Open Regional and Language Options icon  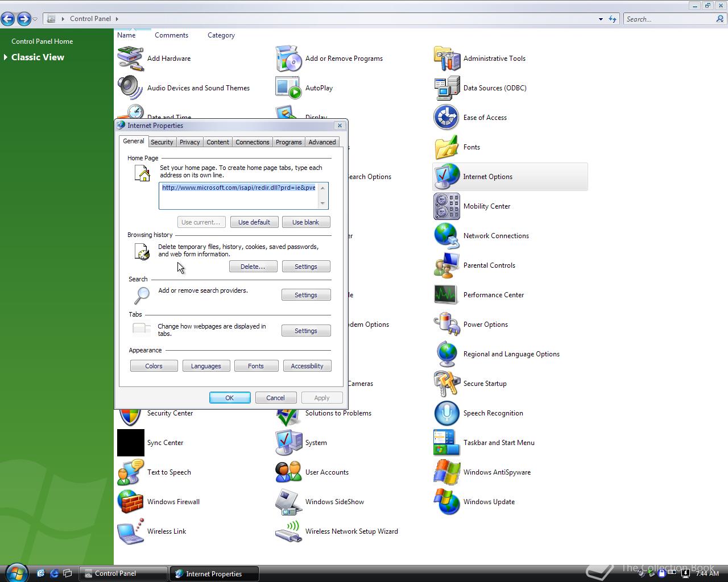(446, 354)
